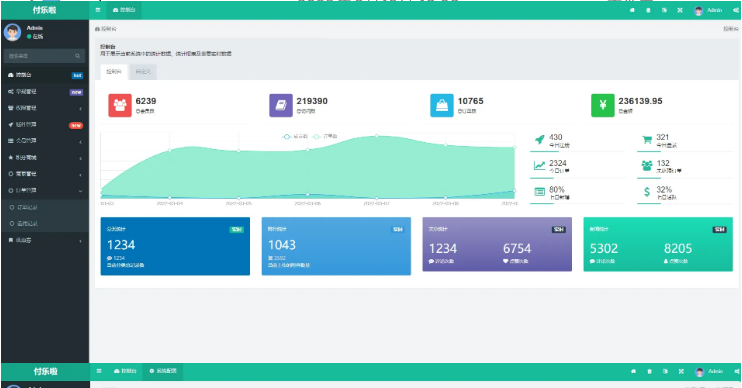Expand the sidebar group with the users-group icon
The image size is (742, 388).
coord(44,108)
